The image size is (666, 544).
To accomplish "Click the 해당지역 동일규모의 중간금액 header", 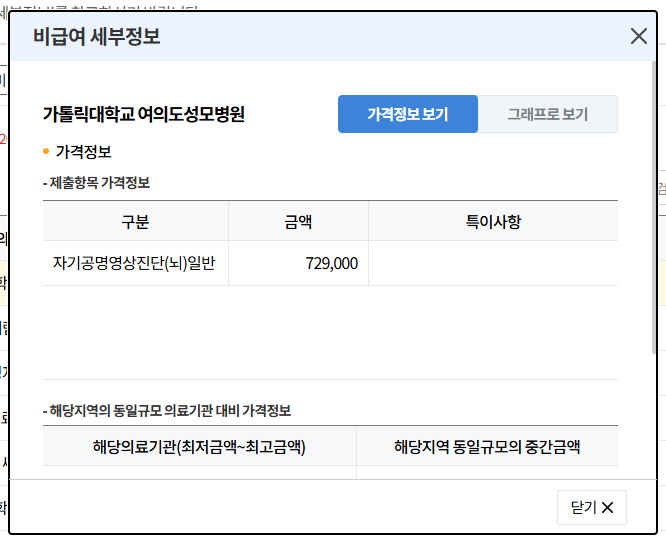I will pyautogui.click(x=487, y=446).
